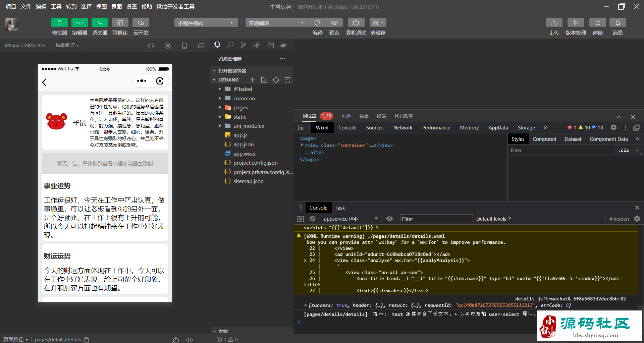Switch to the Sources tab
The width and height of the screenshot is (644, 343).
[375, 128]
